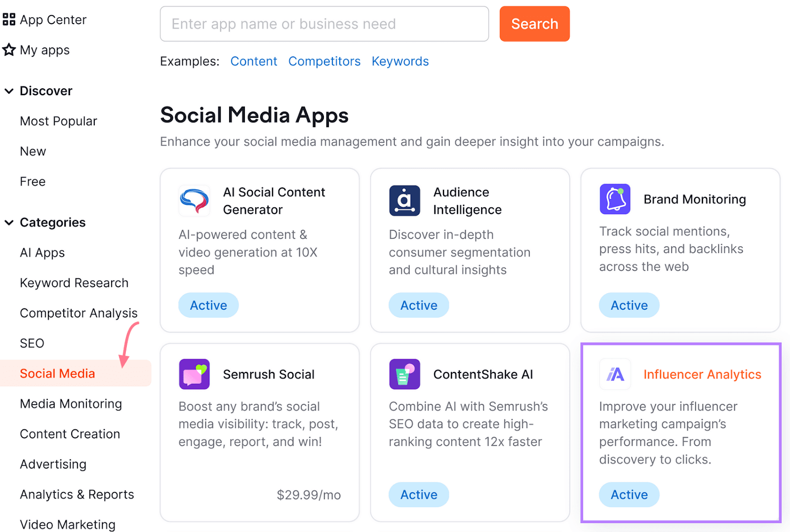
Task: Collapse the Categories sidebar section
Action: point(9,222)
